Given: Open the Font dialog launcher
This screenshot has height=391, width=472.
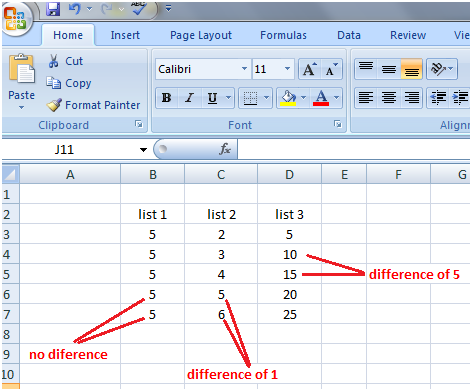Looking at the screenshot, I should 338,124.
